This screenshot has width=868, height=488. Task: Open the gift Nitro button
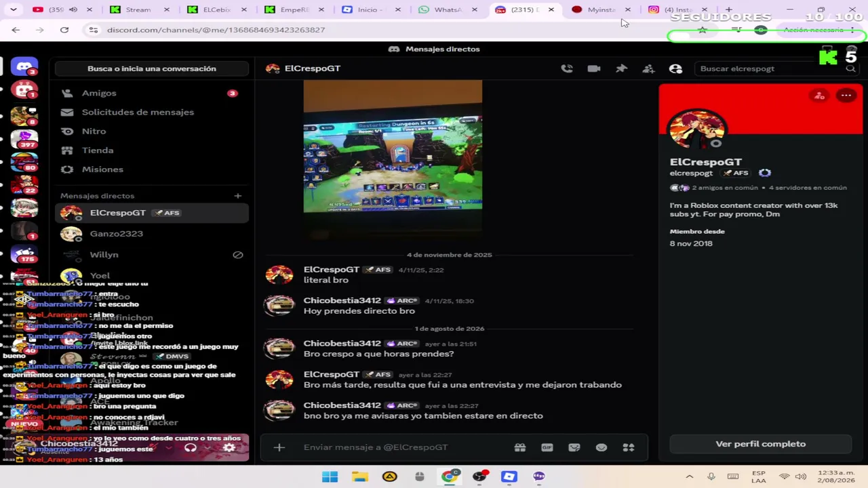coord(520,447)
